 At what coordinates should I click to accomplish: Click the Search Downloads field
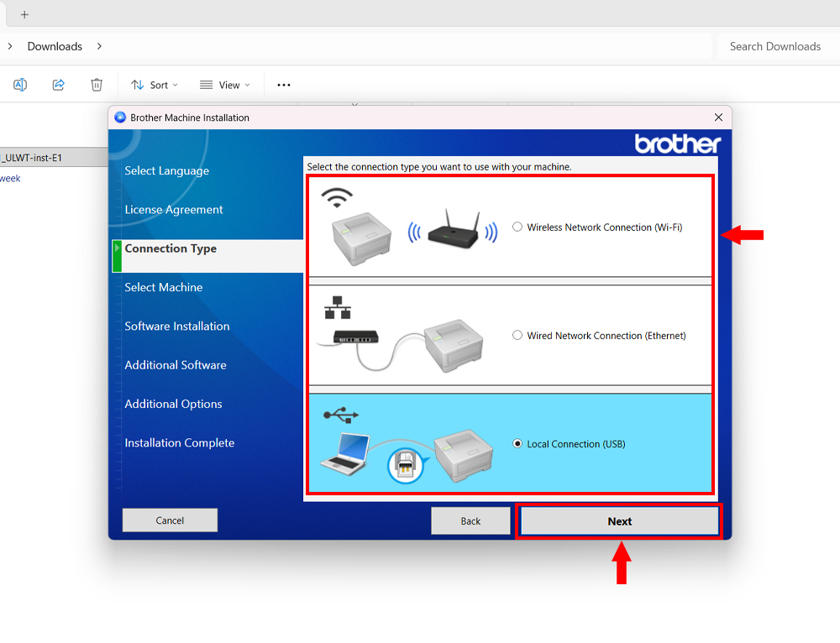click(779, 46)
